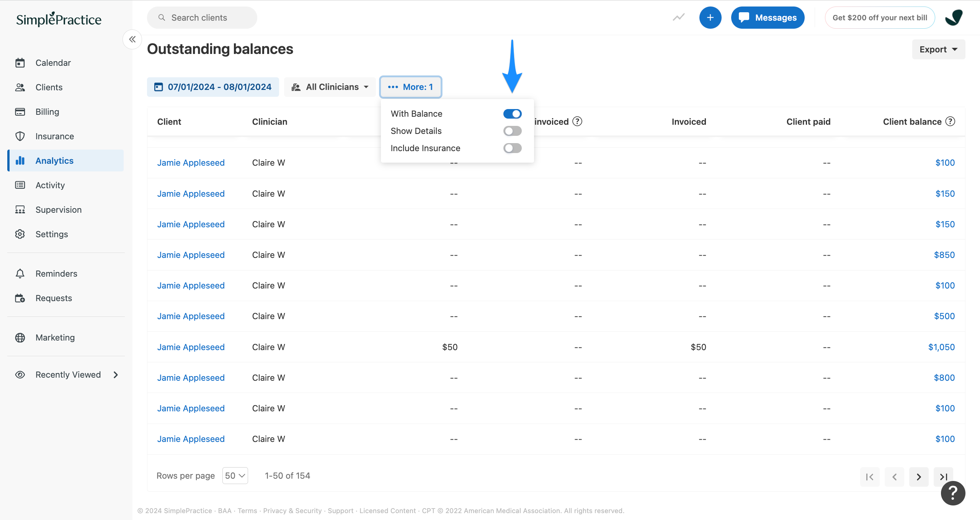This screenshot has width=980, height=520.
Task: Open Settings from the sidebar menu
Action: [x=52, y=234]
